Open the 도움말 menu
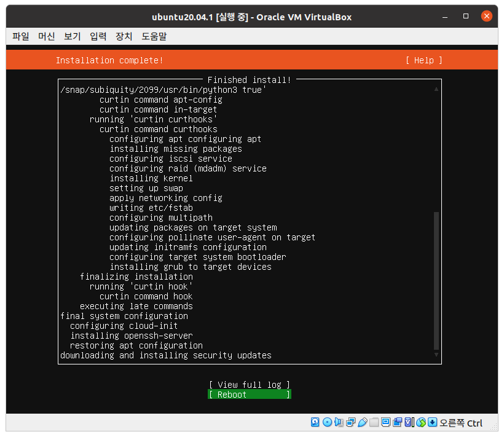 tap(154, 36)
